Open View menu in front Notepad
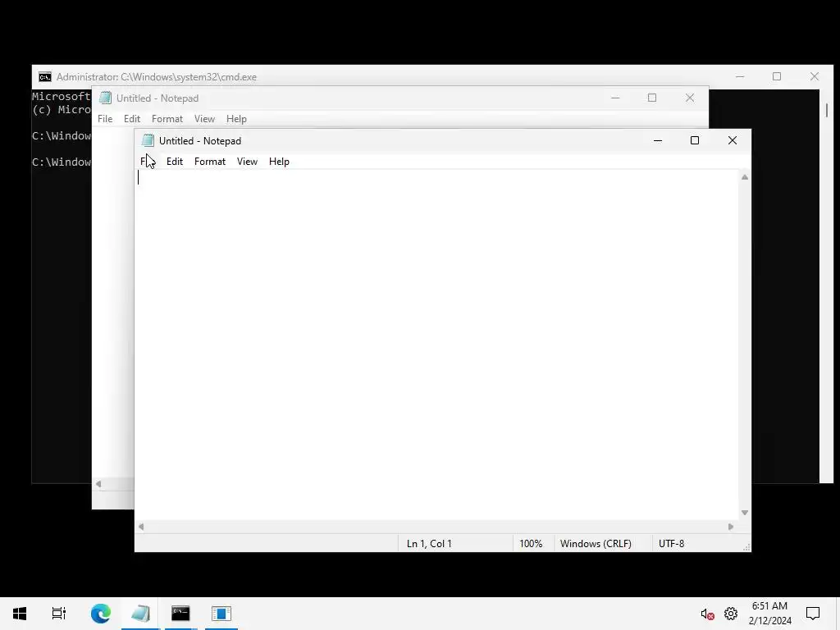This screenshot has width=840, height=630. pos(247,162)
